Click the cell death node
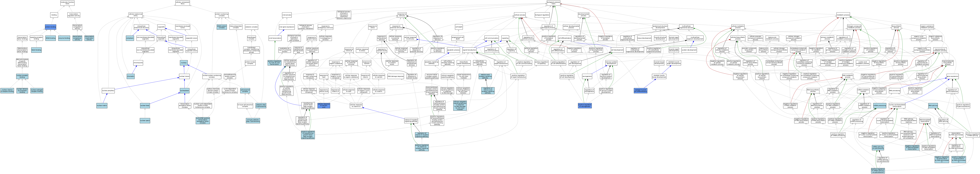 pos(459,27)
